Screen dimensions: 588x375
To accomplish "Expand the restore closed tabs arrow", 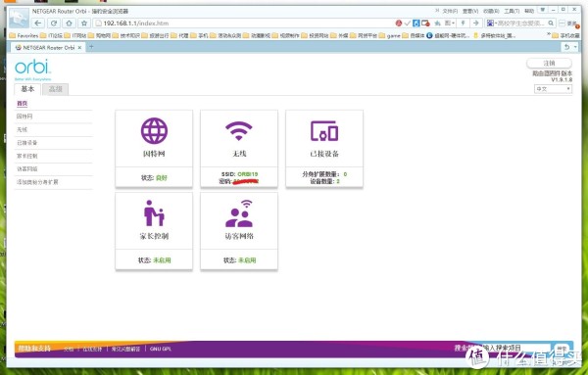I will pyautogui.click(x=575, y=47).
